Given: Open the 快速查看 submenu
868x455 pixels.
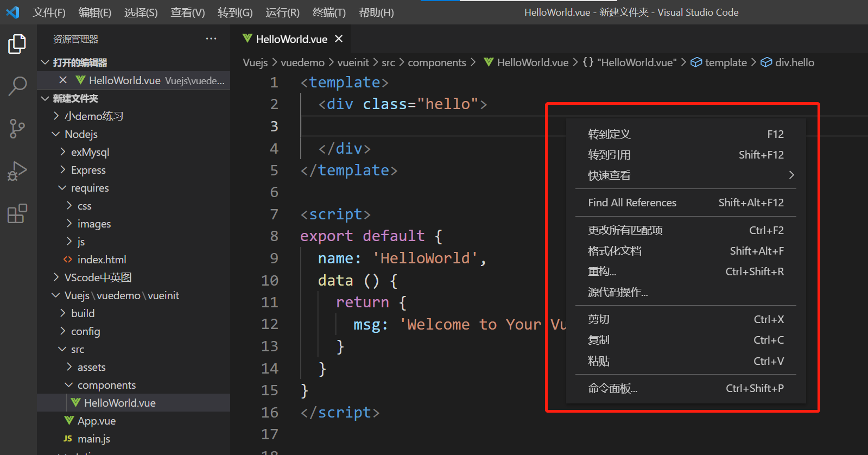Looking at the screenshot, I should [x=686, y=175].
